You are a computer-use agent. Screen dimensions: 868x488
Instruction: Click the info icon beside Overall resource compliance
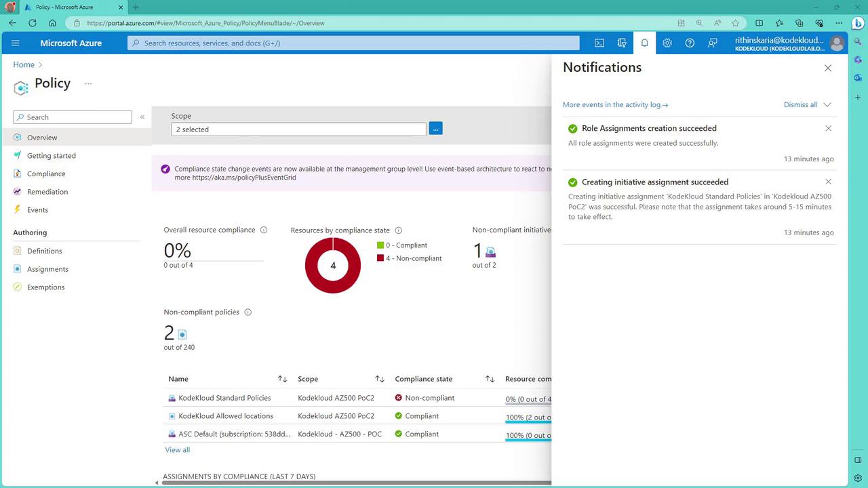tap(264, 230)
